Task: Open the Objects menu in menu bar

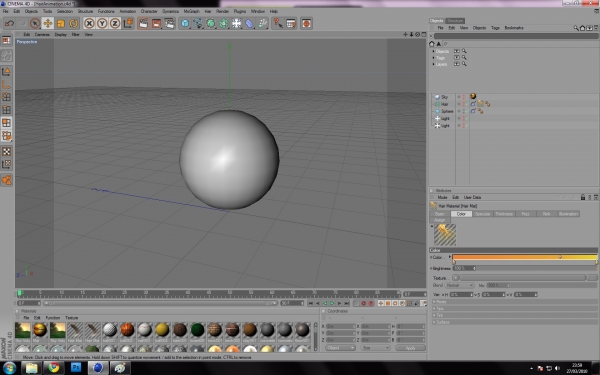Action: pos(31,11)
